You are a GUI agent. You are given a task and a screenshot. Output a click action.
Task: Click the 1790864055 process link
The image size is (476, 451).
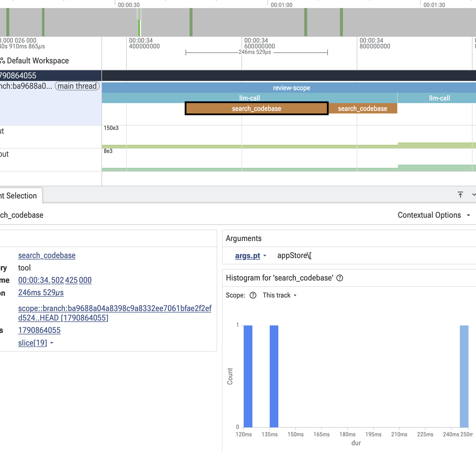point(39,330)
